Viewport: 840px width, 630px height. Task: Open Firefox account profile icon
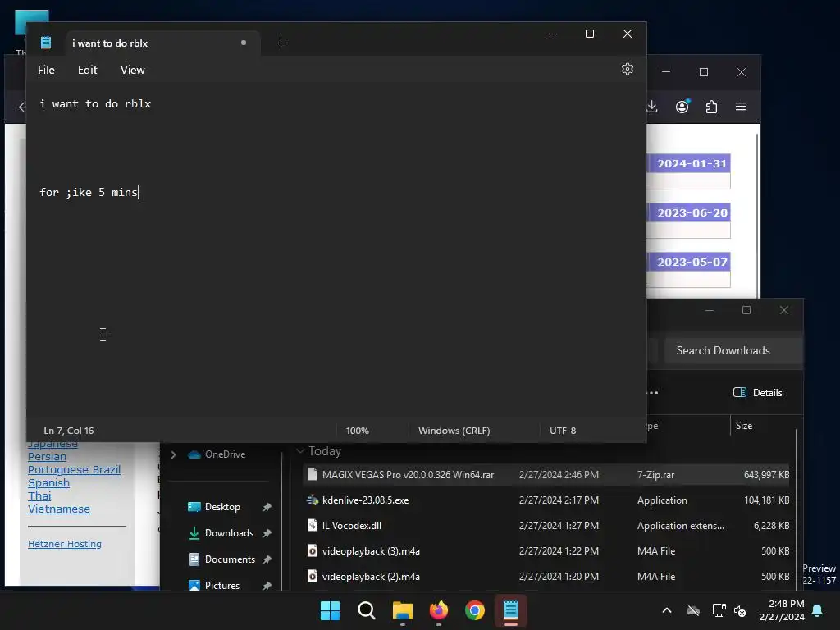pos(682,107)
